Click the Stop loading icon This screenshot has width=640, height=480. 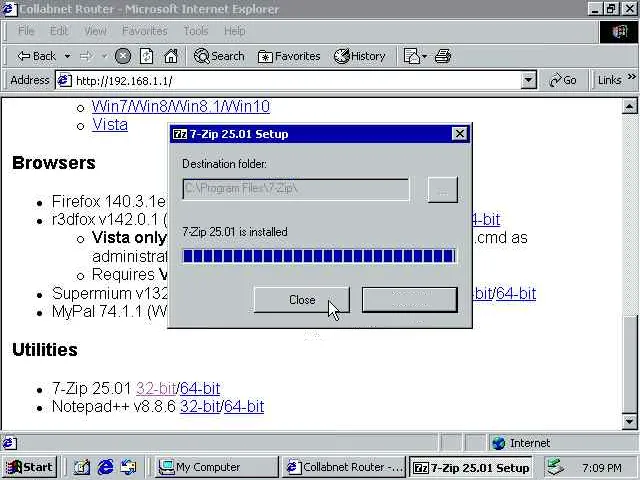122,56
